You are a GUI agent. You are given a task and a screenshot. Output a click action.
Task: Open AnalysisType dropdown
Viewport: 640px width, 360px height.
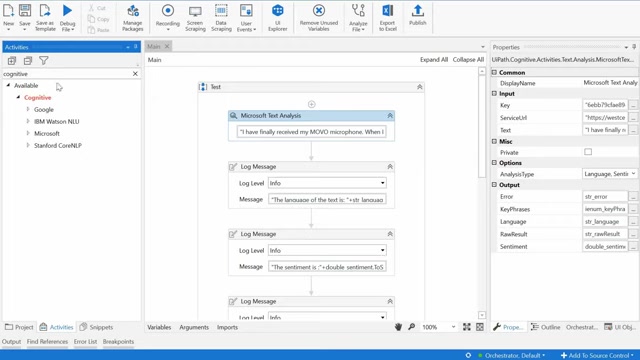[633, 174]
